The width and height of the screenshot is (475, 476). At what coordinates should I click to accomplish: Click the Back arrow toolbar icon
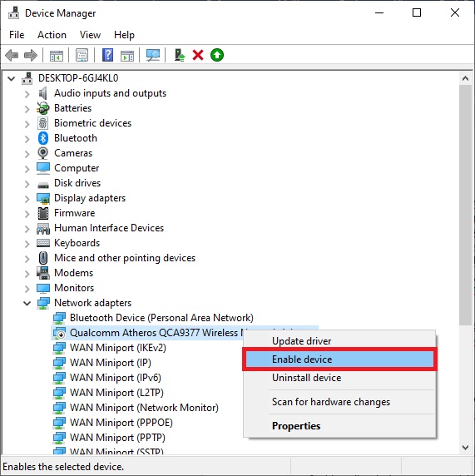point(12,55)
